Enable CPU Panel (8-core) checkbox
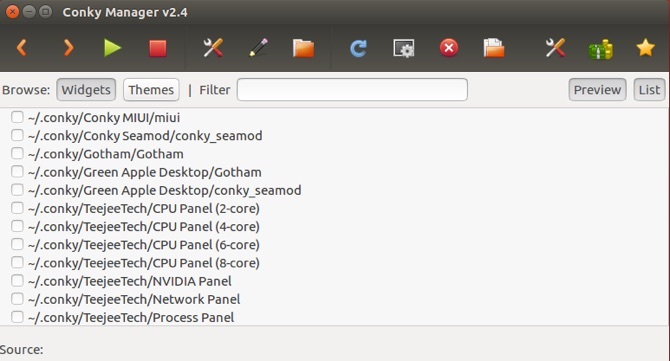Screen dimensions: 670x361 tap(17, 262)
